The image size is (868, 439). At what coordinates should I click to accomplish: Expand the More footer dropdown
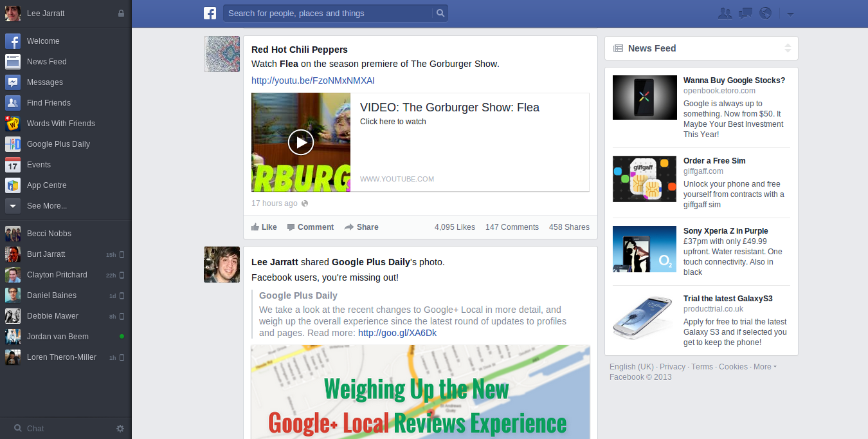pyautogui.click(x=764, y=367)
